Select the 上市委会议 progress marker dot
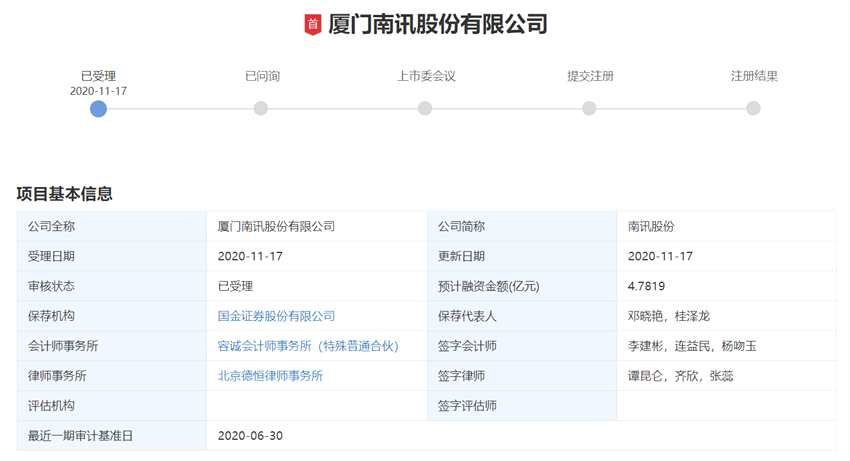850x461 pixels. click(x=425, y=108)
